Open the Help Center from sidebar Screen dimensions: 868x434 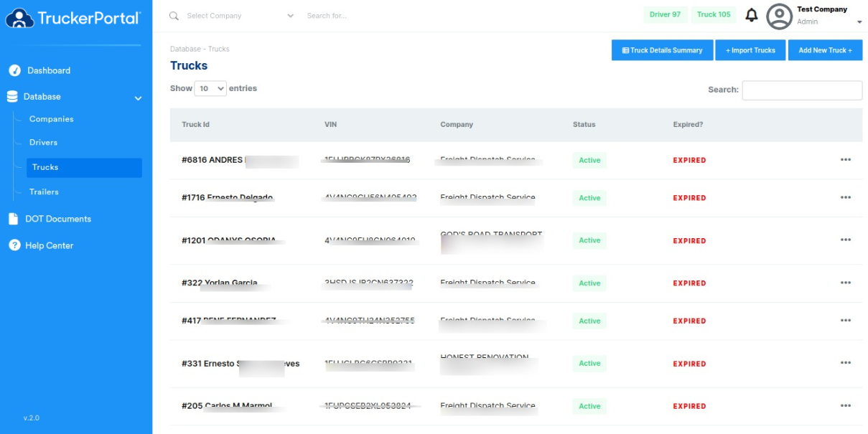click(49, 245)
